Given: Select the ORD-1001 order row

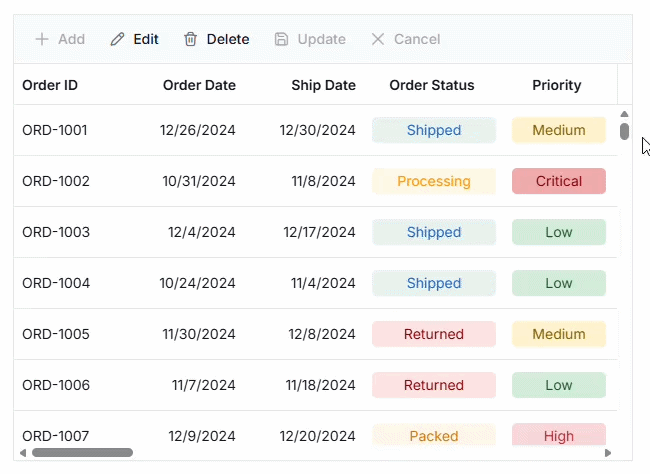Looking at the screenshot, I should coord(55,130).
